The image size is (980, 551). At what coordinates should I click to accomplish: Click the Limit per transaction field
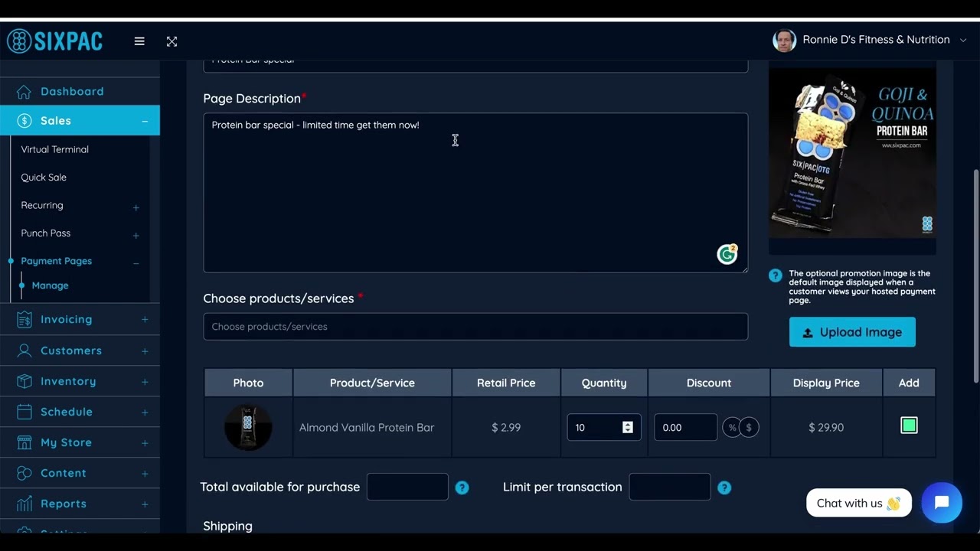(670, 487)
